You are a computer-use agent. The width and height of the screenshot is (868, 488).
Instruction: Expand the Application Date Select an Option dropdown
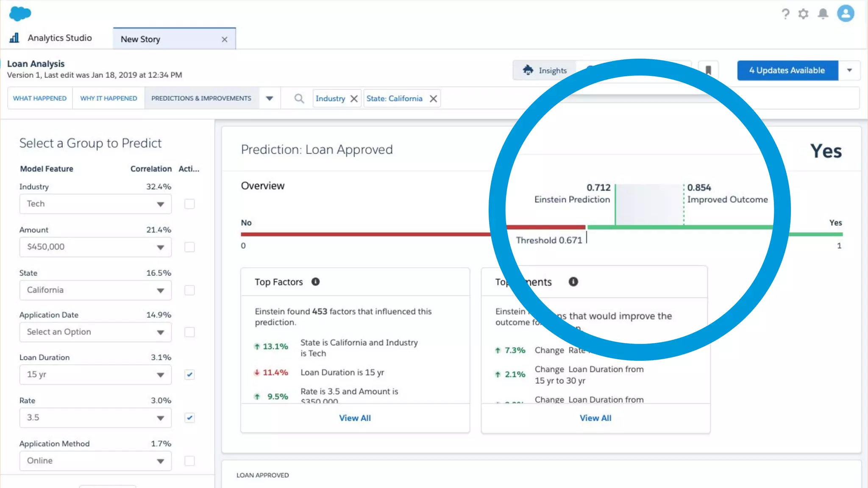click(95, 332)
